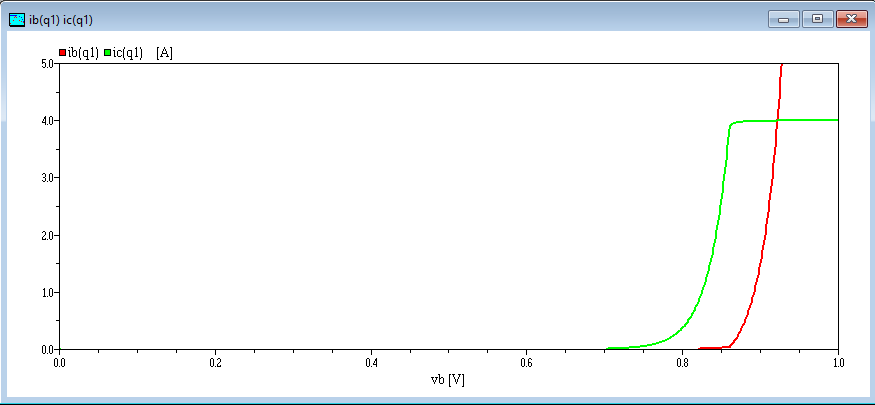Maximize the plot window

818,19
